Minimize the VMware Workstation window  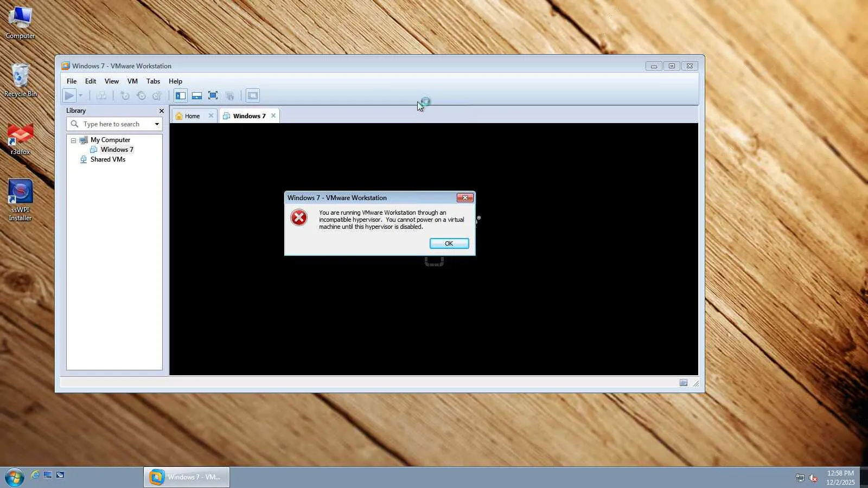654,66
